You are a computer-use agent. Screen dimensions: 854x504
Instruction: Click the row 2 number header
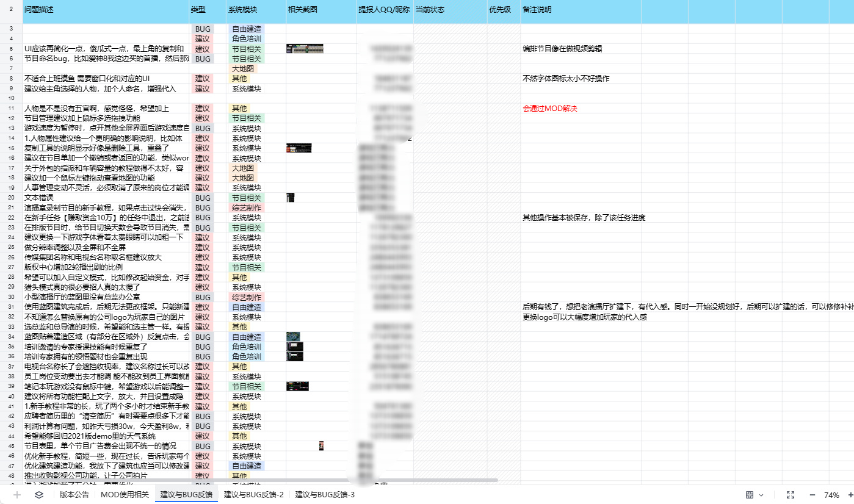point(11,10)
